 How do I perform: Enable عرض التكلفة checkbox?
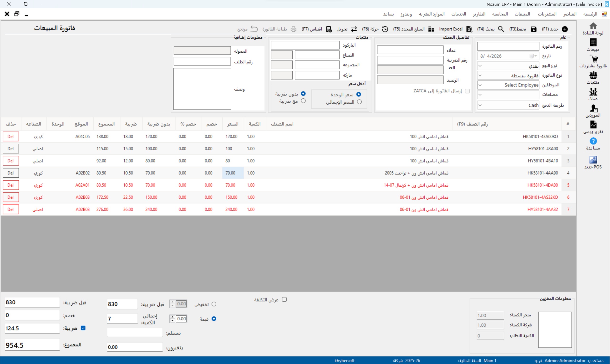point(284,299)
